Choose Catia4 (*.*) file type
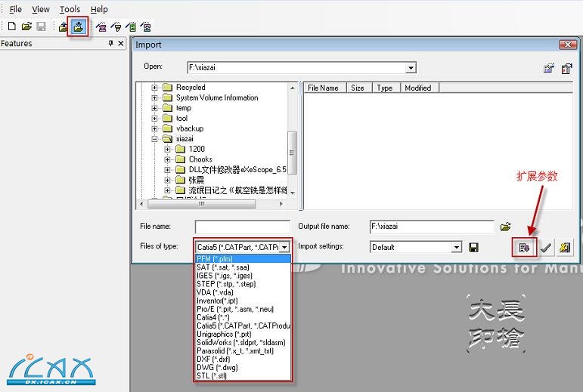 243,317
